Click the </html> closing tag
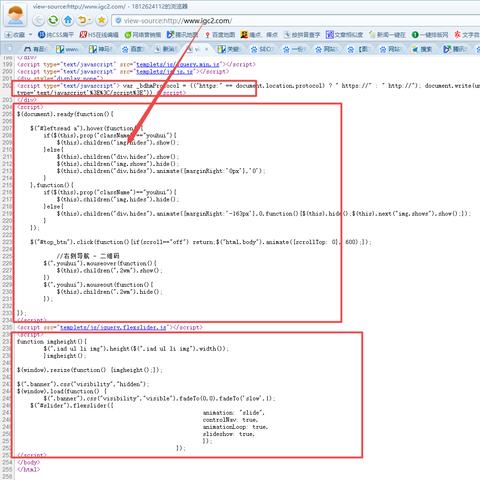This screenshot has width=480, height=480. [28, 470]
